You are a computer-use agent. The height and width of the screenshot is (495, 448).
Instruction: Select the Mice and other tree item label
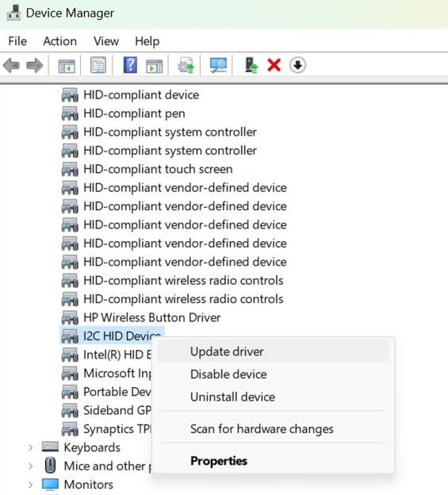pos(107,466)
